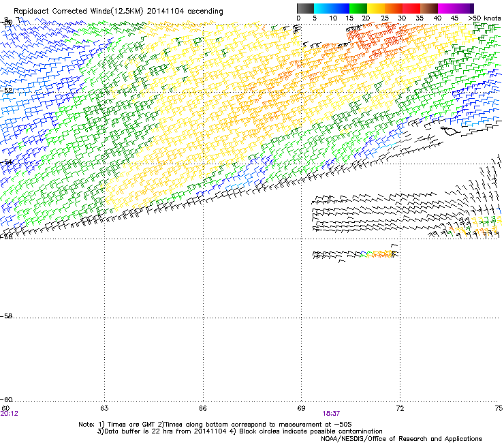Click the blue 10–15 knots legend swatch
The image size is (504, 443).
(341, 8)
